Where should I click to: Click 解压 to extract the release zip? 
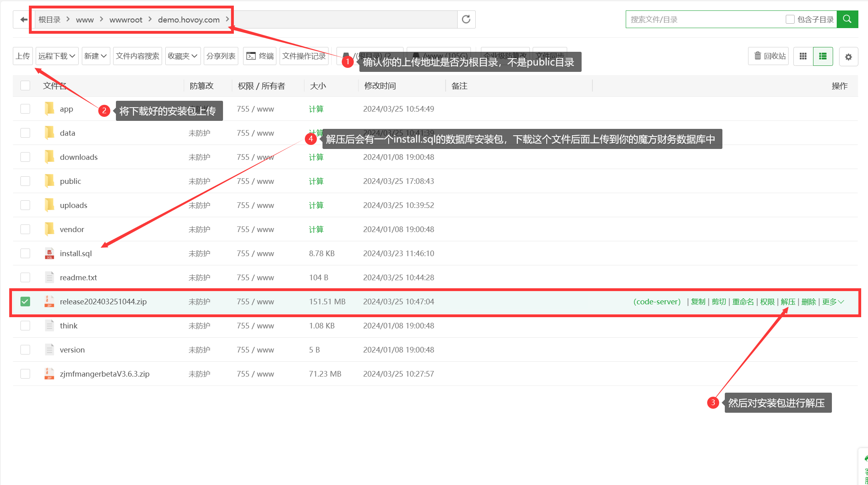(788, 302)
